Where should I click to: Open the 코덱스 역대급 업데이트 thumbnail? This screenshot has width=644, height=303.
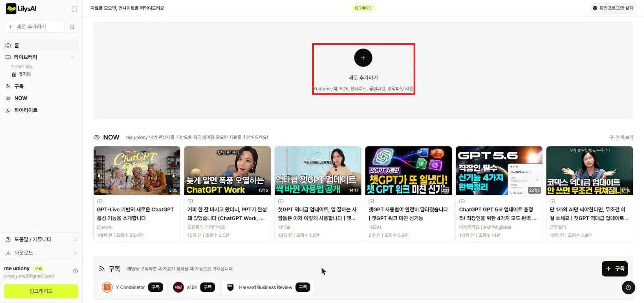tap(590, 171)
